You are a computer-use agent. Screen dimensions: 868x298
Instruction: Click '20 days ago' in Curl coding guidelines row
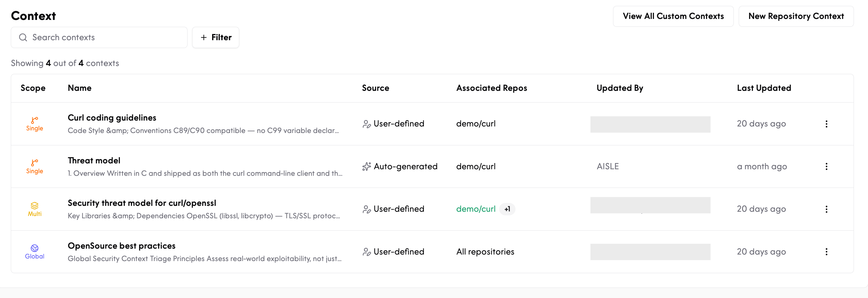point(761,124)
